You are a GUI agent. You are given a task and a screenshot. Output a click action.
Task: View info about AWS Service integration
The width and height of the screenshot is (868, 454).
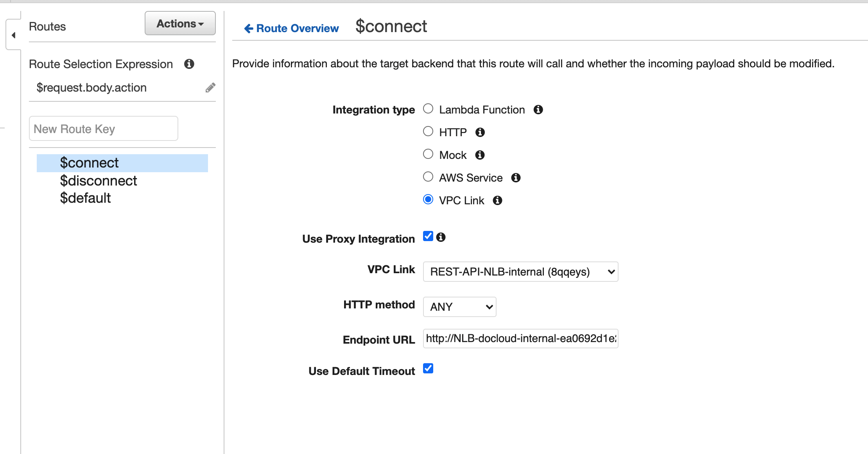pos(516,178)
